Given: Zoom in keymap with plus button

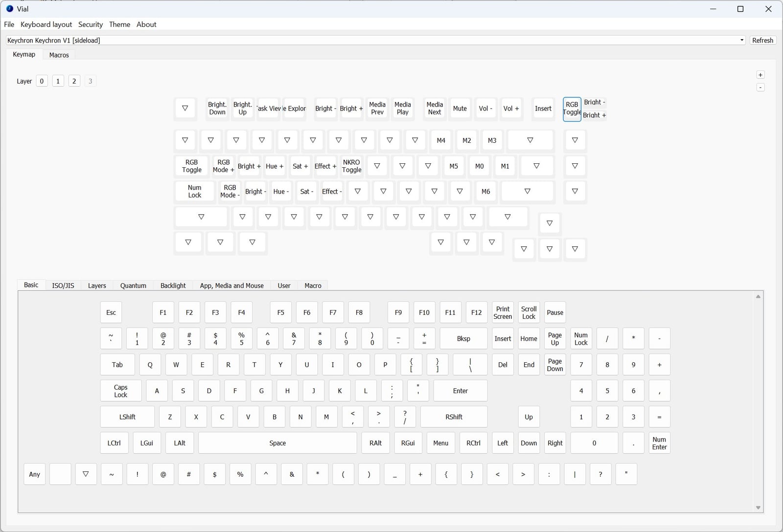Looking at the screenshot, I should pyautogui.click(x=760, y=75).
